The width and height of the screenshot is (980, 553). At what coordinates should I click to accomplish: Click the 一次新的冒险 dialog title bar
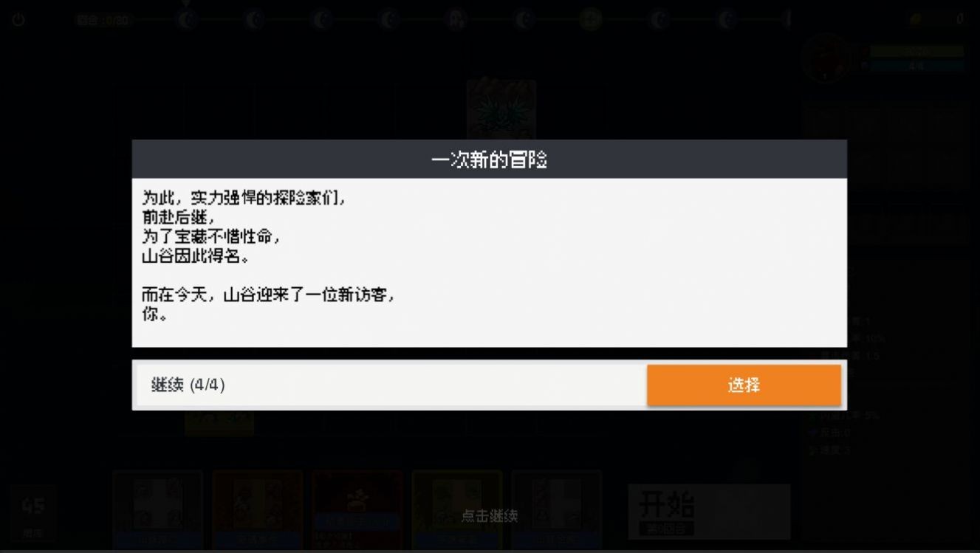point(489,159)
